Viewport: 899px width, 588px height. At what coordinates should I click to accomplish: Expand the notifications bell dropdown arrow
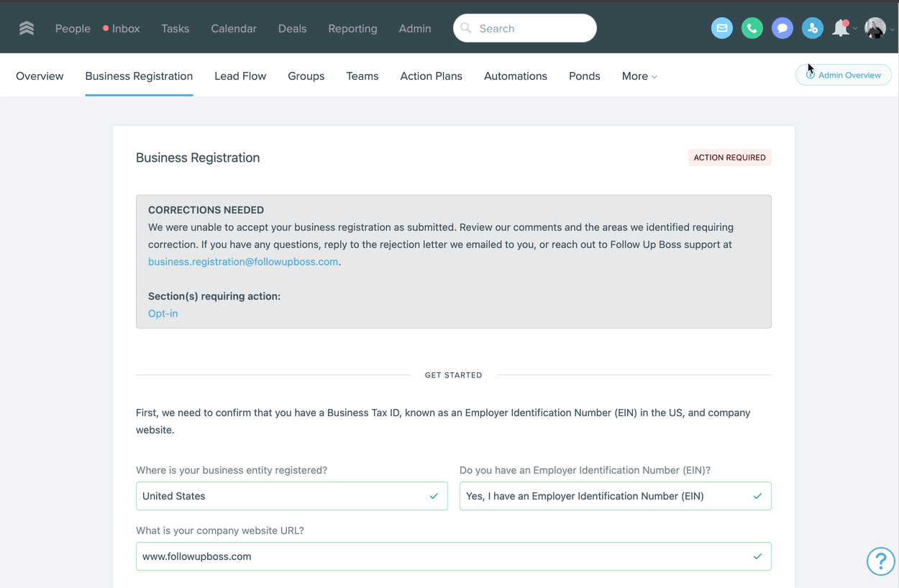[x=855, y=29]
